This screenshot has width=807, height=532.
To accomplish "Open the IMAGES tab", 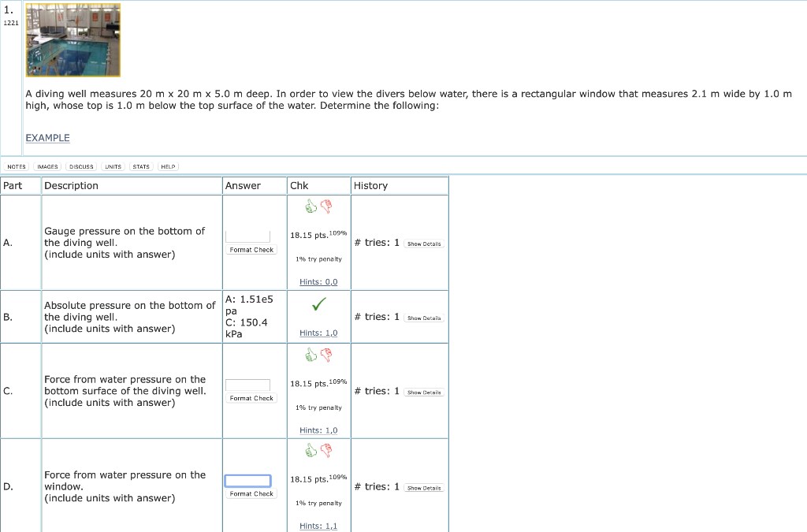I will pyautogui.click(x=46, y=166).
